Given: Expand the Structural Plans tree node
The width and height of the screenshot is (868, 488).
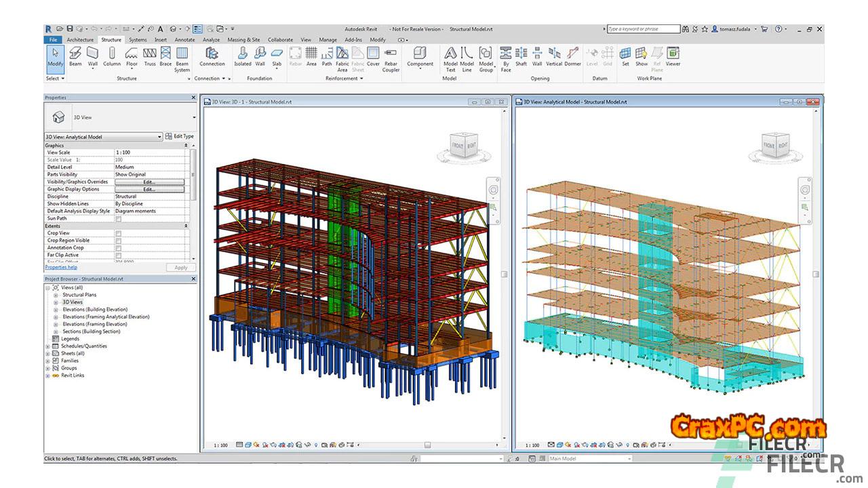Looking at the screenshot, I should tap(56, 296).
